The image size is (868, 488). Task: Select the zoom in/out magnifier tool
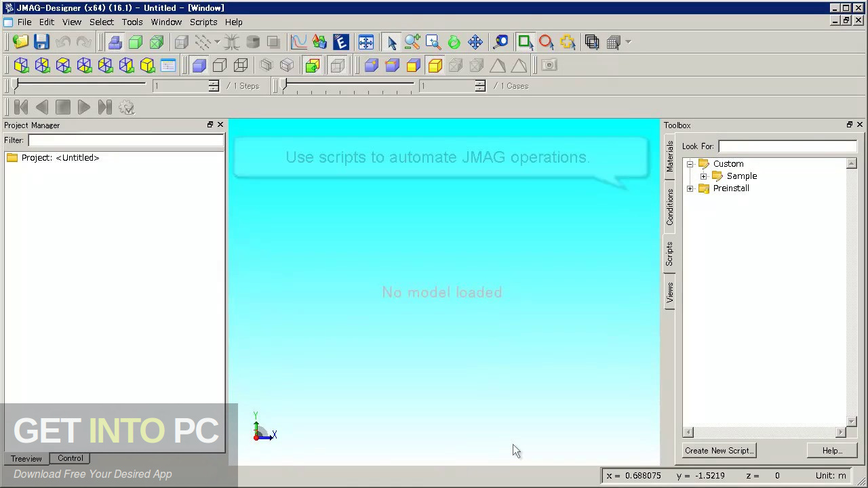tap(412, 42)
